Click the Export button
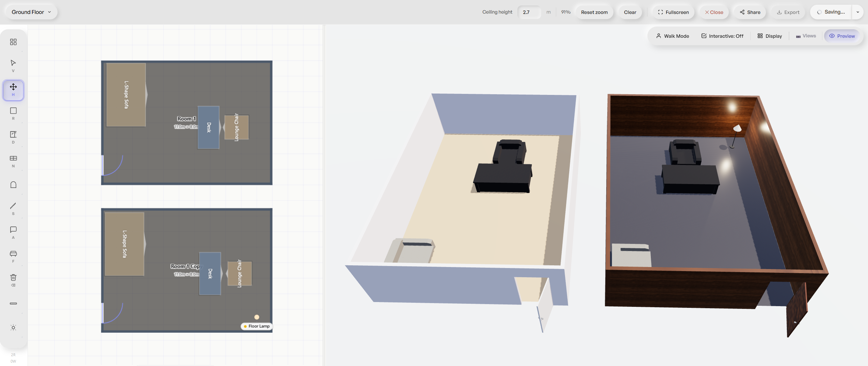 788,12
